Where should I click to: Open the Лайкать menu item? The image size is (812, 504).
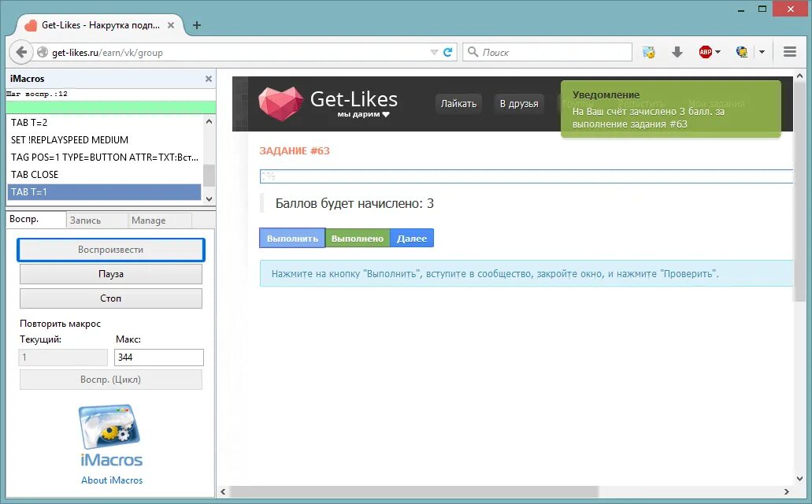pos(458,104)
